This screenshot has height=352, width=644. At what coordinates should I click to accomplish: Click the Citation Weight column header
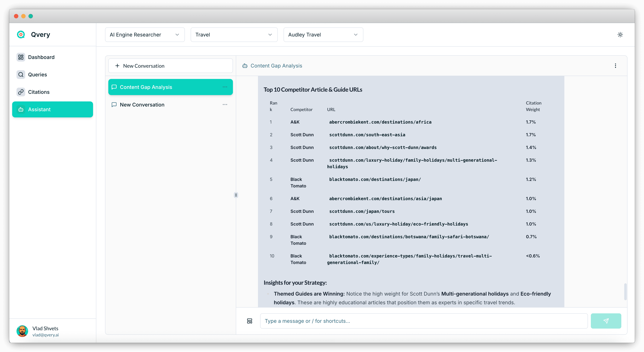click(534, 106)
